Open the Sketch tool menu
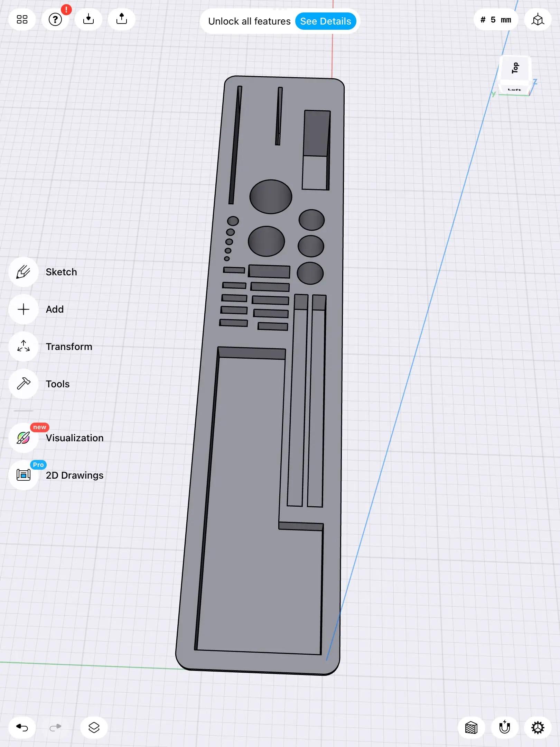560x747 pixels. point(24,272)
